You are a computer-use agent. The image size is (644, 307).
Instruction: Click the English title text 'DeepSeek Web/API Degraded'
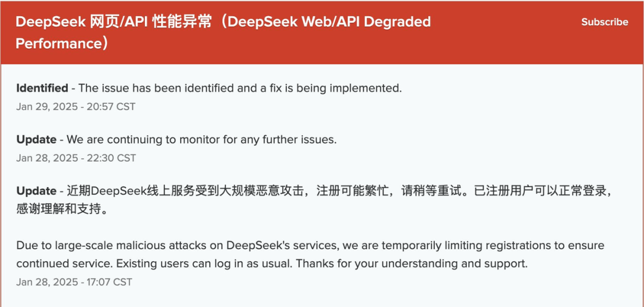point(329,22)
